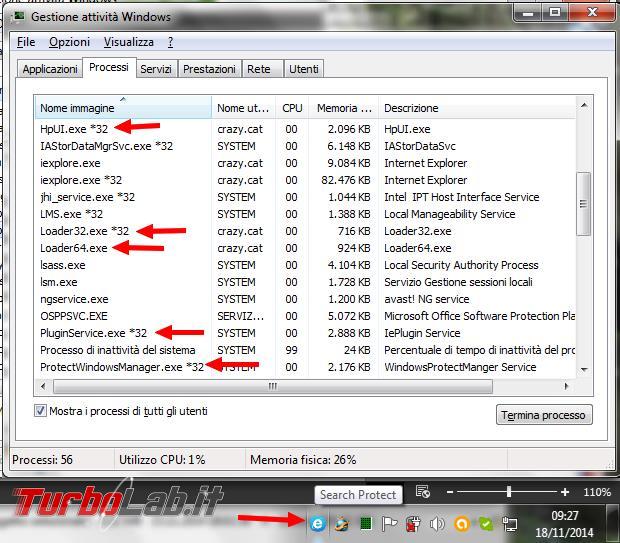Click the Termina processo button

point(544,415)
